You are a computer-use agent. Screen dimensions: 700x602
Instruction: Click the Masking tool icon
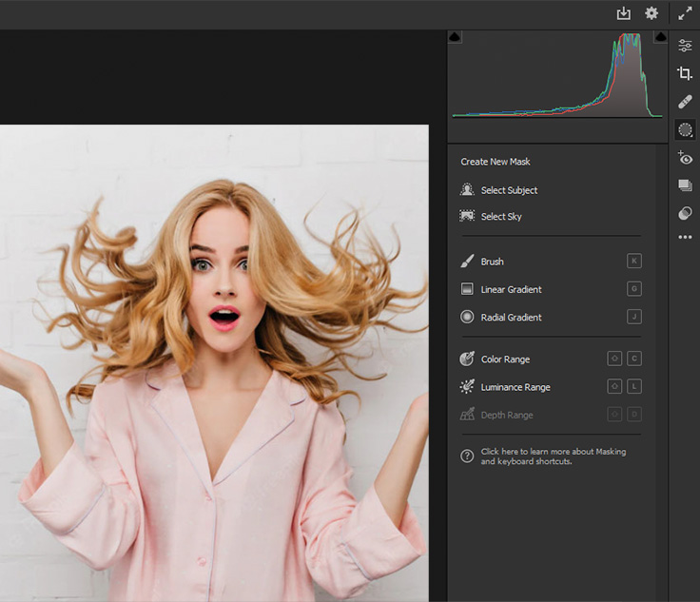(685, 130)
